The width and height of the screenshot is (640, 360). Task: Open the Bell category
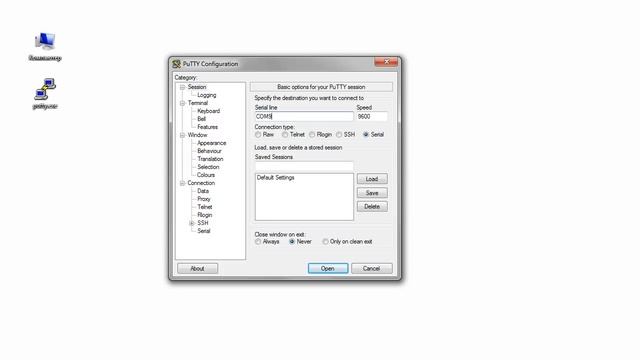coord(202,119)
